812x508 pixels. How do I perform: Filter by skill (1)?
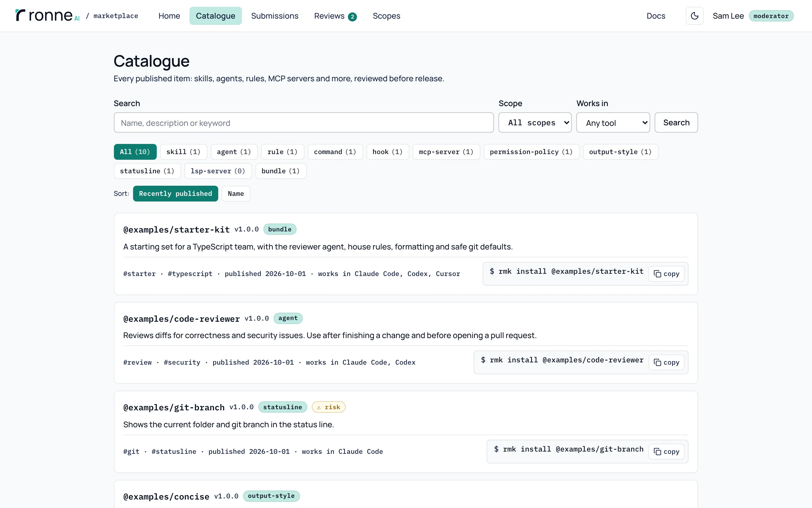pos(184,152)
